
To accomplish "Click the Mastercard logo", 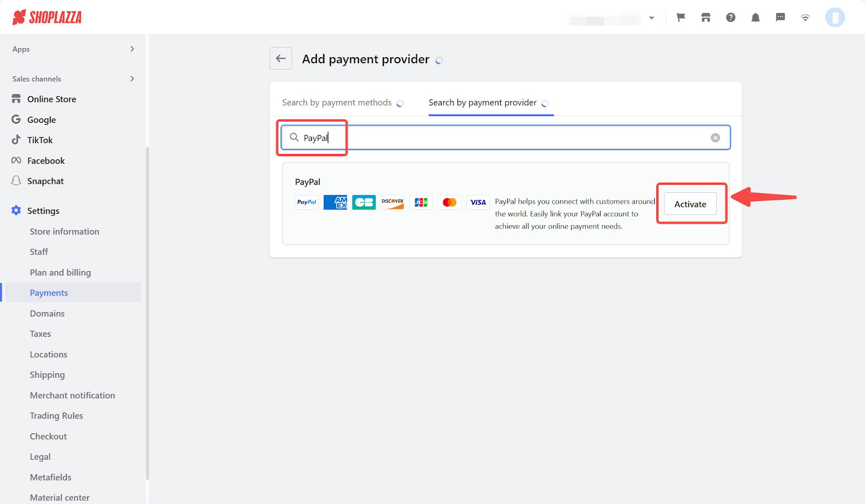I will point(450,202).
